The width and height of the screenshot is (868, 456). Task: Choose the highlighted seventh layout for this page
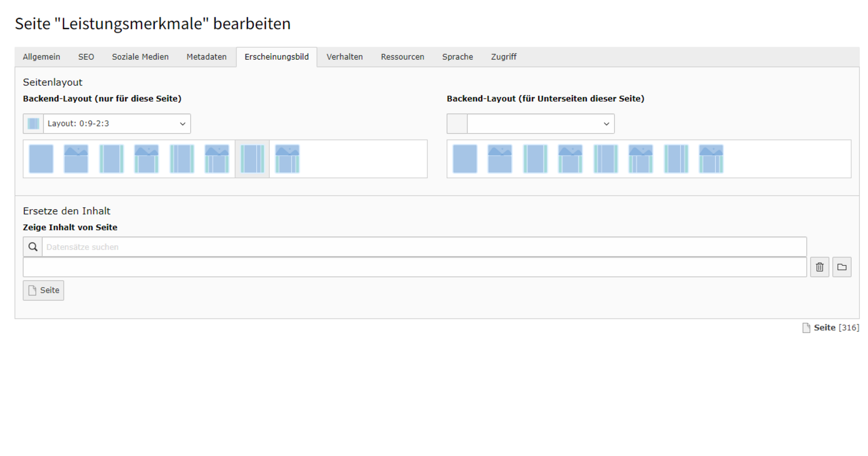pos(252,159)
